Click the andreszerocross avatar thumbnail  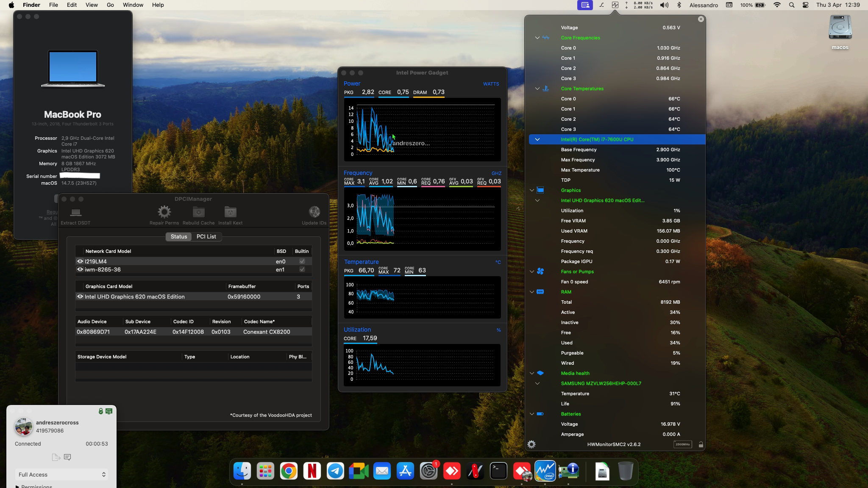(x=23, y=427)
